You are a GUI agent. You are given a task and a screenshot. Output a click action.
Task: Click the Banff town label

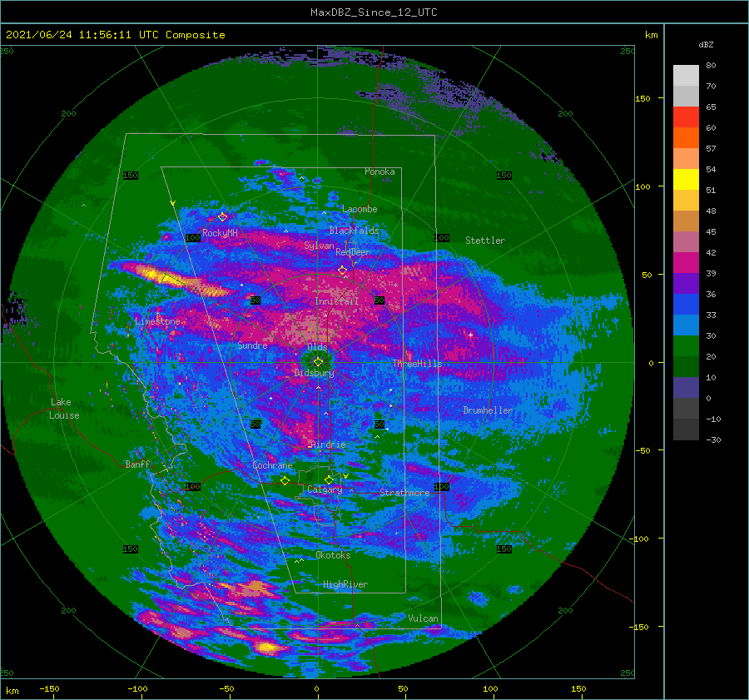[137, 464]
